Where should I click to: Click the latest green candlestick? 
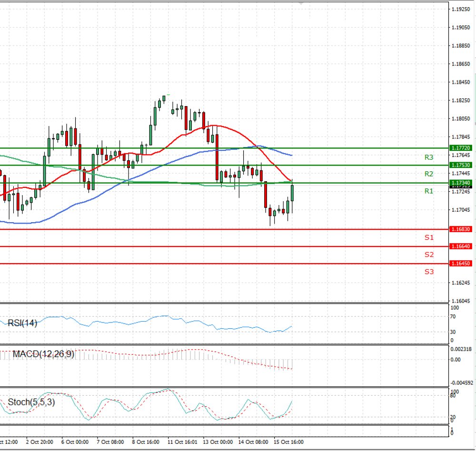(x=292, y=193)
